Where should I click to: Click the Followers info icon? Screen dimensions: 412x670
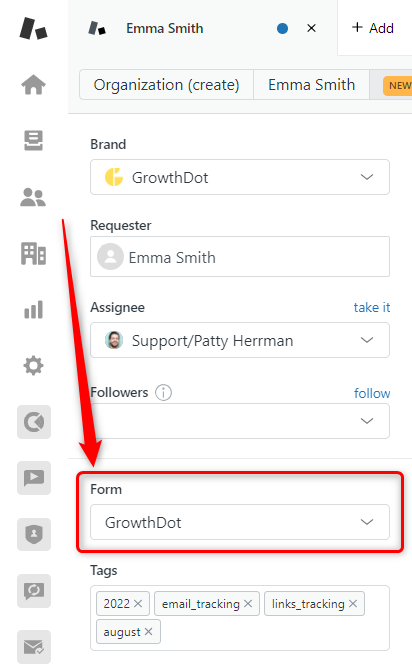pos(163,392)
